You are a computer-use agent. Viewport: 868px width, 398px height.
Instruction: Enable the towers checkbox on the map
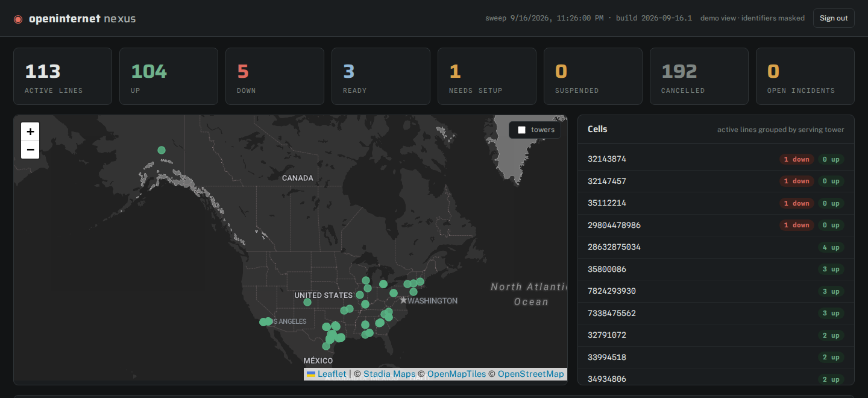coord(522,130)
